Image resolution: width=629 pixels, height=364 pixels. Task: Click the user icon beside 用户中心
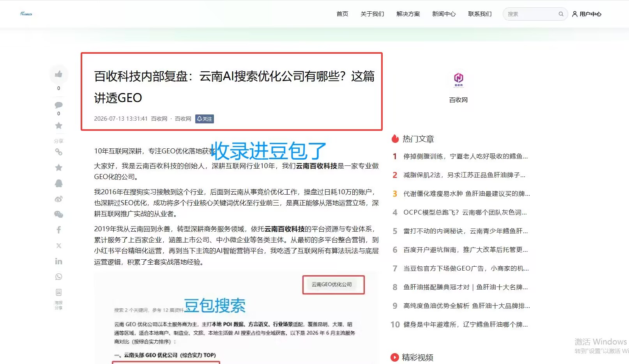[574, 14]
